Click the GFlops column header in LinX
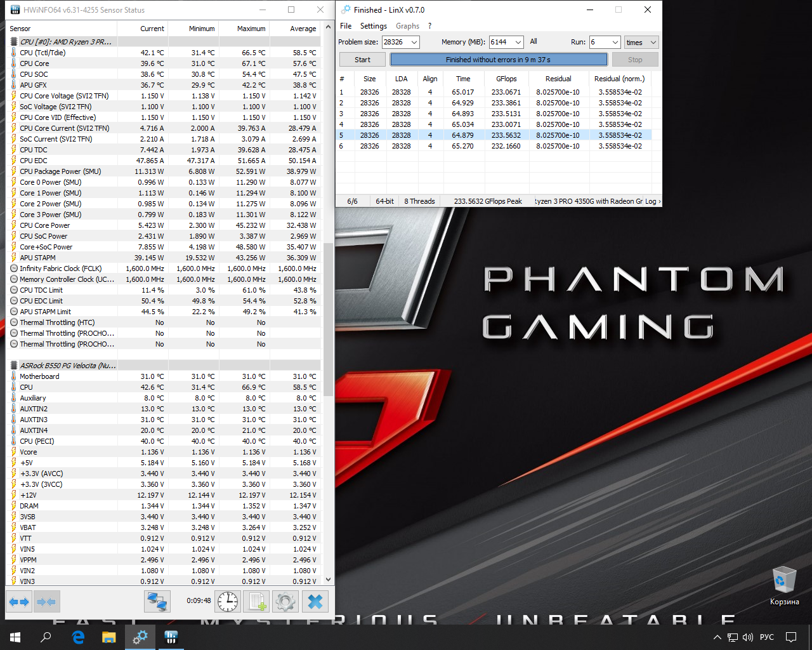Image resolution: width=812 pixels, height=650 pixels. (506, 79)
